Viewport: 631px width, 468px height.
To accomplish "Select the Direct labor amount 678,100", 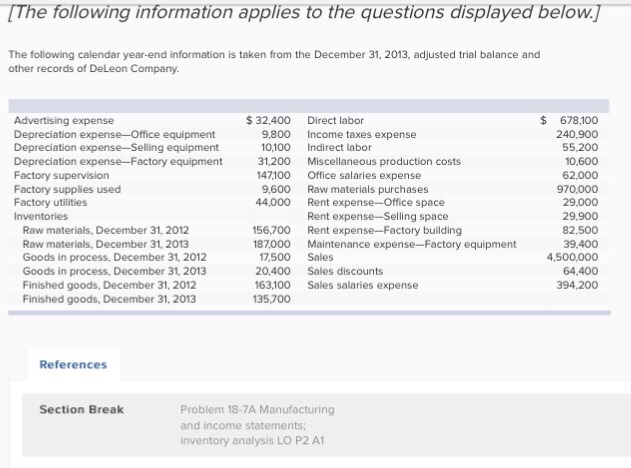I will (579, 120).
